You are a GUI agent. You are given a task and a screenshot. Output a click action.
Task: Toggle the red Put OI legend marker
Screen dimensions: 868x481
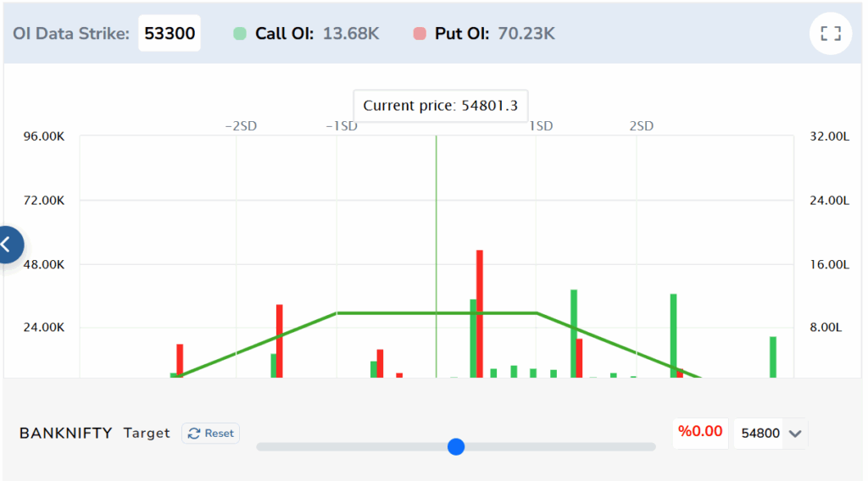coord(420,34)
